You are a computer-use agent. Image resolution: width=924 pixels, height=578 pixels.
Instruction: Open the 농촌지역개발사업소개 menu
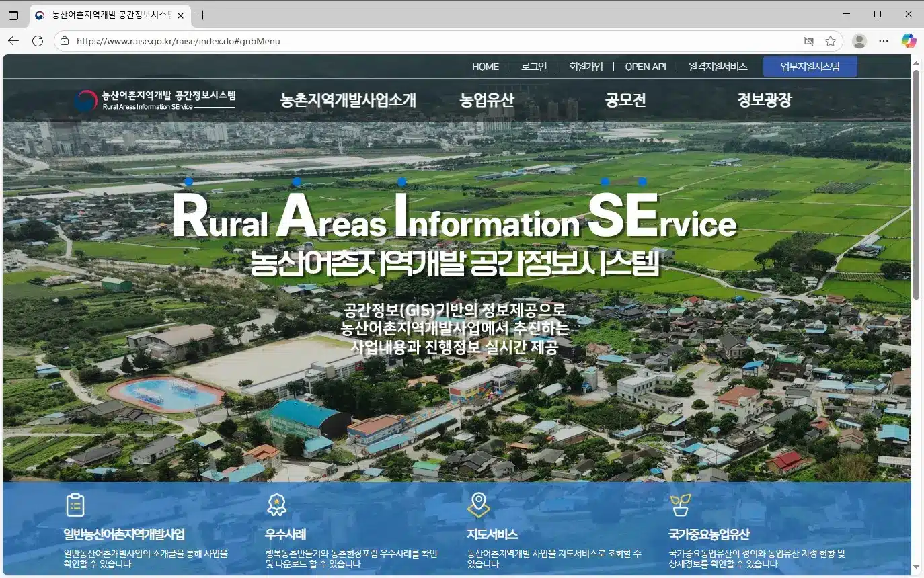pyautogui.click(x=348, y=100)
